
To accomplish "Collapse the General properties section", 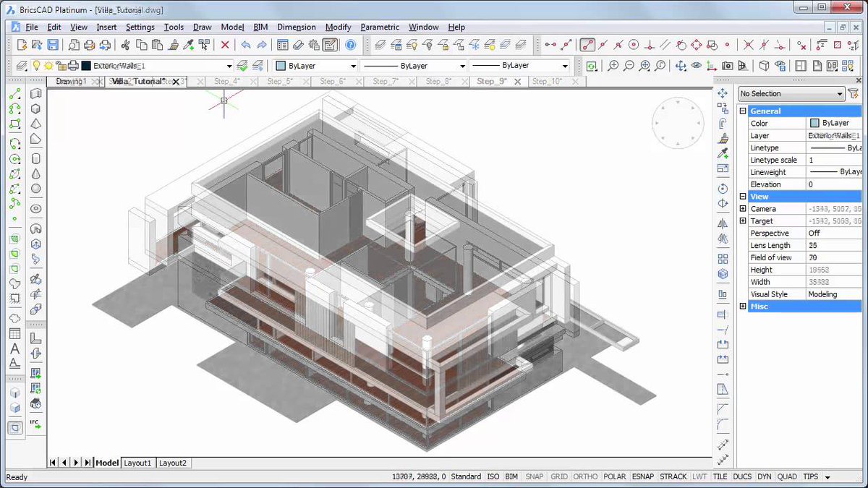I will (x=743, y=111).
